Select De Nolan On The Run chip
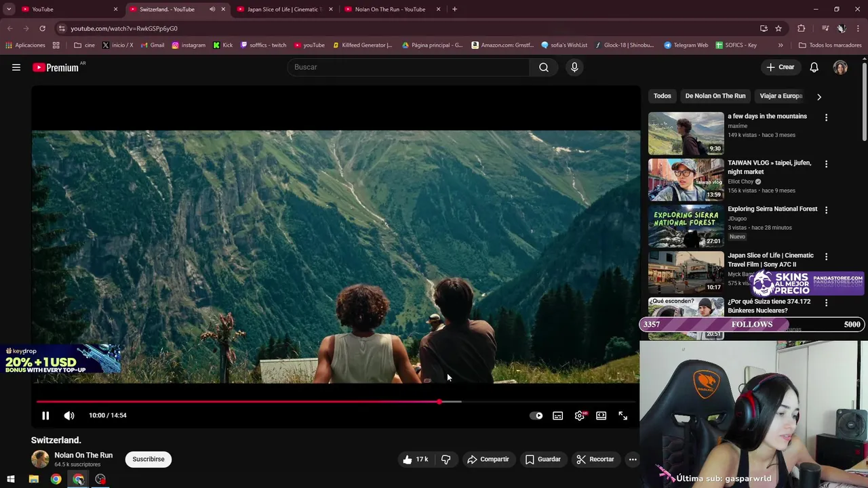Image resolution: width=868 pixels, height=488 pixels. click(x=715, y=96)
